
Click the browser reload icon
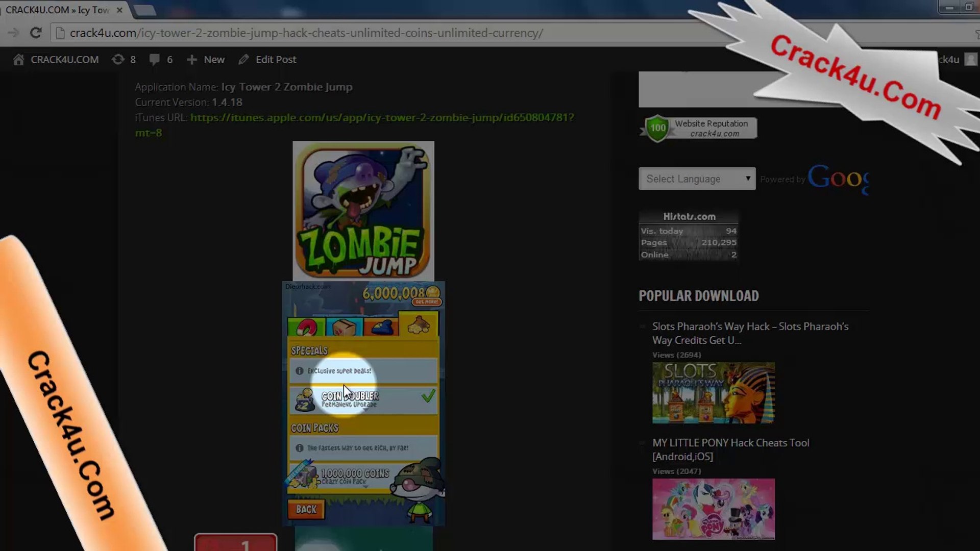tap(36, 33)
